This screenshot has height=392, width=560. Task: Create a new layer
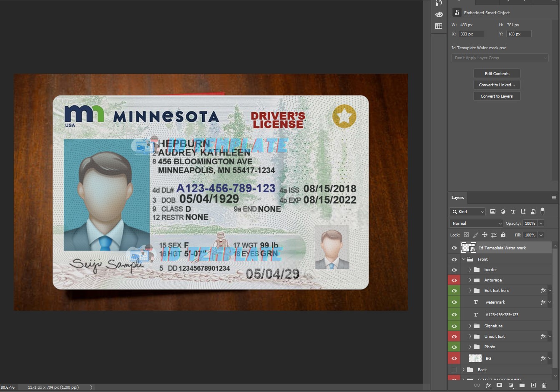point(533,385)
